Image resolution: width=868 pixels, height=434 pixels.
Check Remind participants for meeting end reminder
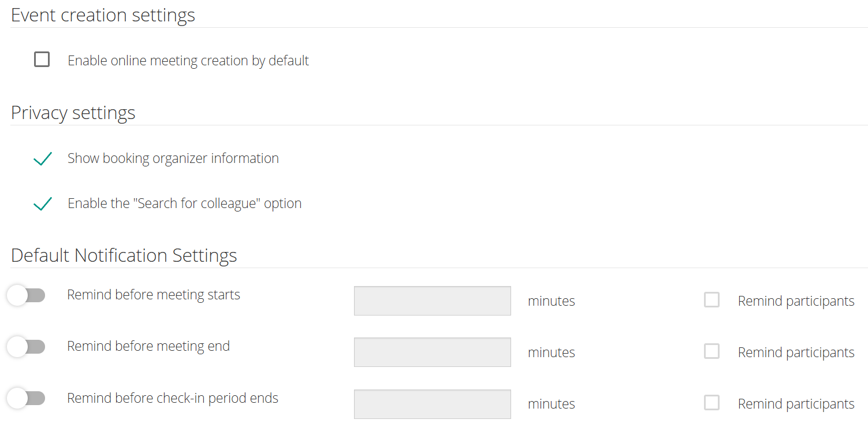(x=711, y=351)
